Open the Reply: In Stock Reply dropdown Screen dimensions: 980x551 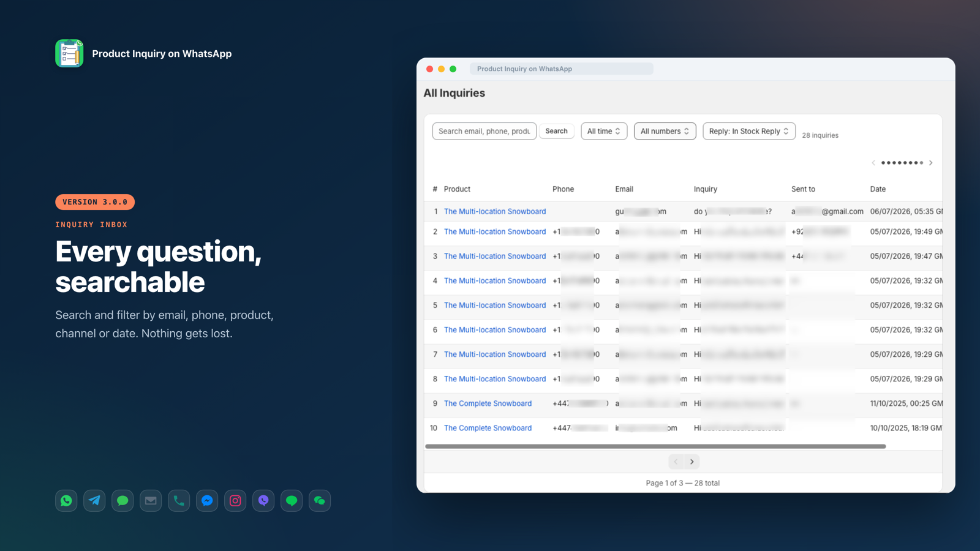click(x=749, y=131)
